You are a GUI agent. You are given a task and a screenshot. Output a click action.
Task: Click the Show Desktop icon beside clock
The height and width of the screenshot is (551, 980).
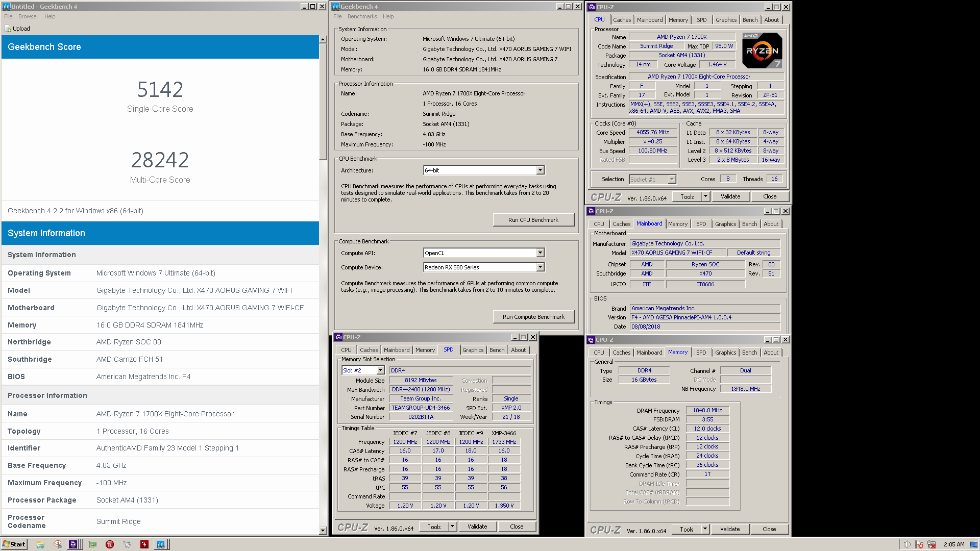click(x=974, y=544)
